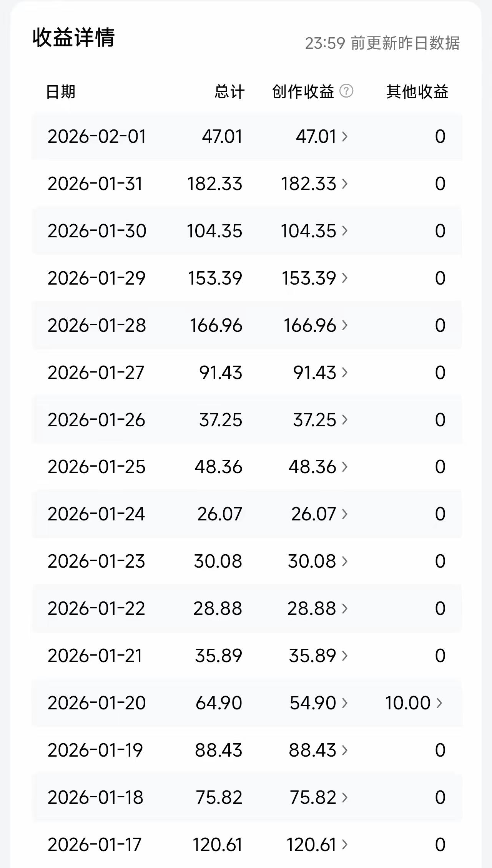492x868 pixels.
Task: Click the 总计 column header
Action: (229, 92)
